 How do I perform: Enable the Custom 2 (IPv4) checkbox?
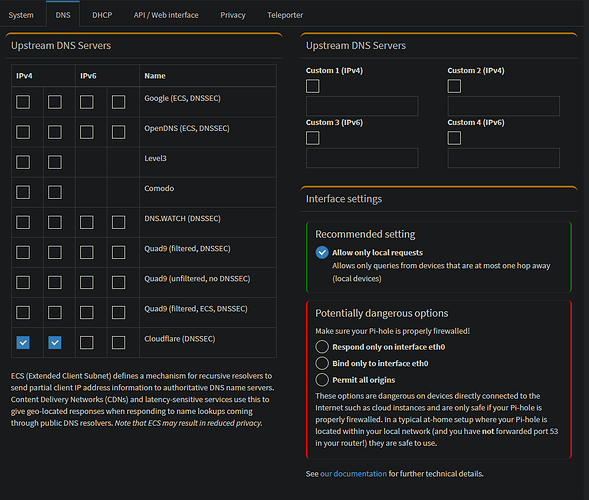(x=454, y=86)
